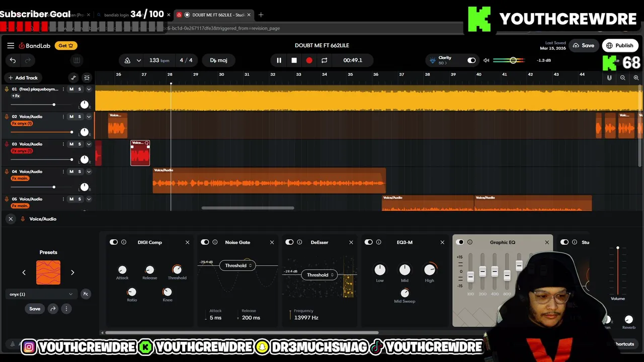This screenshot has width=644, height=362.
Task: Remove the Noise Gate effect
Action: point(272,242)
